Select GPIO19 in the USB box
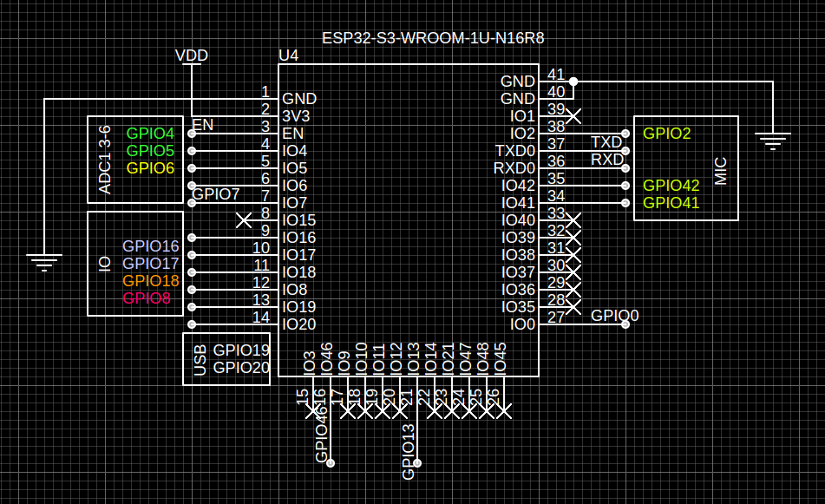 (x=241, y=350)
